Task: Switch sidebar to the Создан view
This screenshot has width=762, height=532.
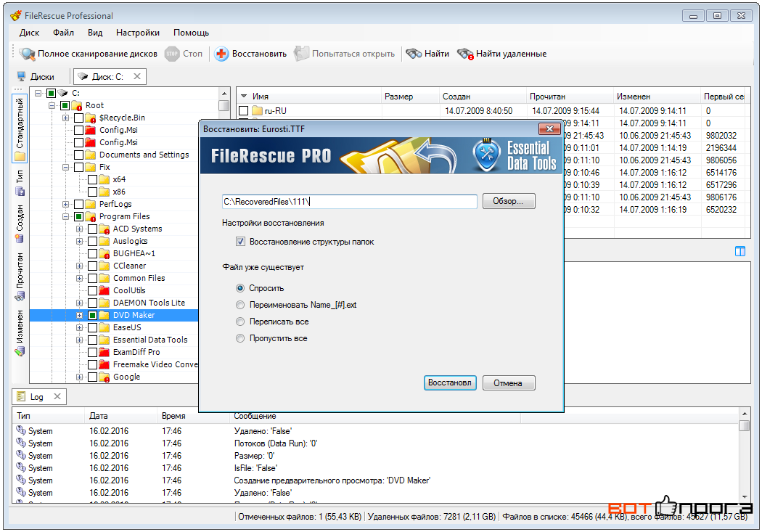Action: click(x=20, y=224)
